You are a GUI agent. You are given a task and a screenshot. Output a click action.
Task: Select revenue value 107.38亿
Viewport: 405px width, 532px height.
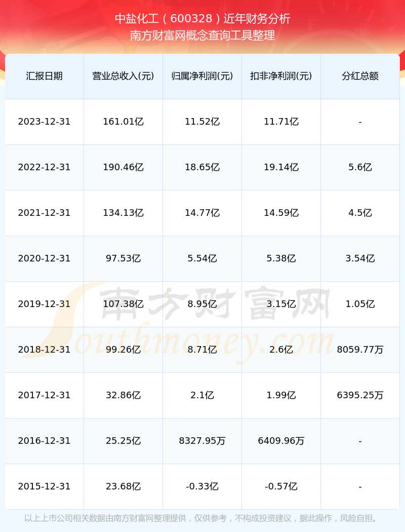pos(123,304)
